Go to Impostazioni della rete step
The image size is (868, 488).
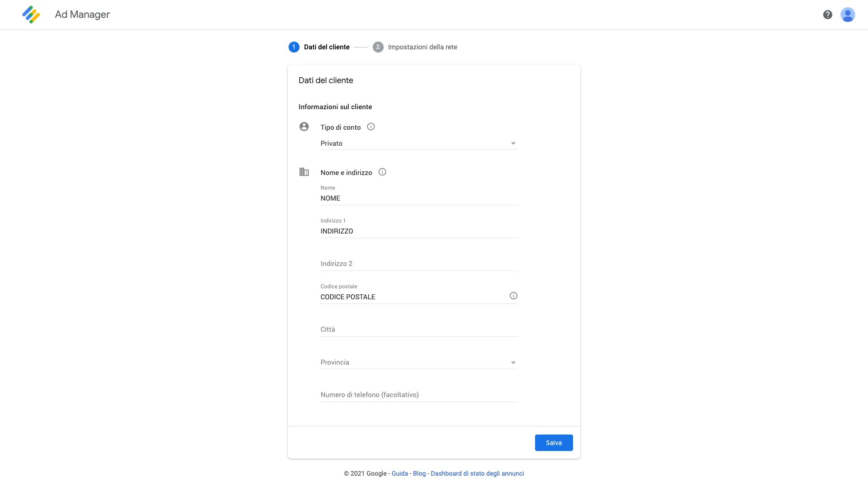point(415,47)
